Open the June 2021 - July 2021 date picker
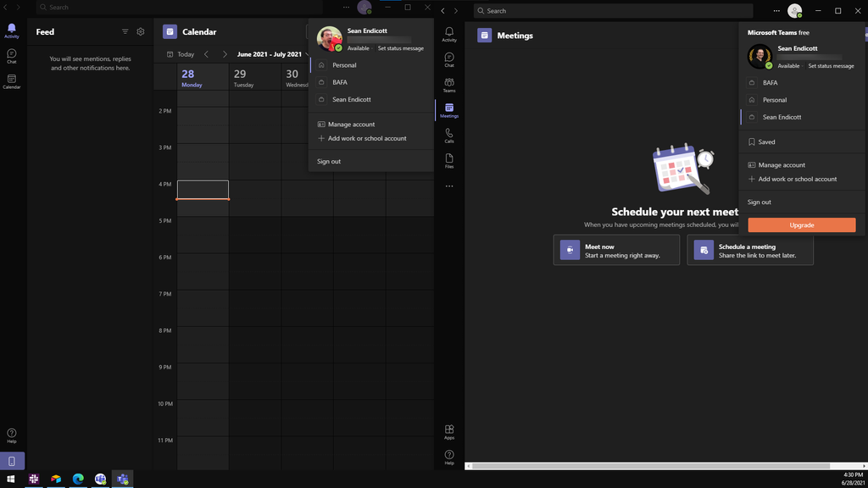The image size is (868, 488). pos(270,53)
